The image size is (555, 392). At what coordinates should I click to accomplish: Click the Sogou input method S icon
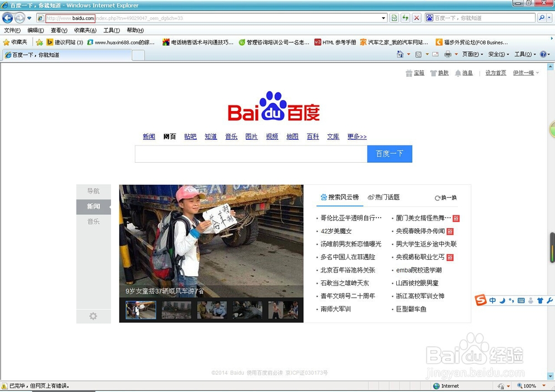click(481, 300)
